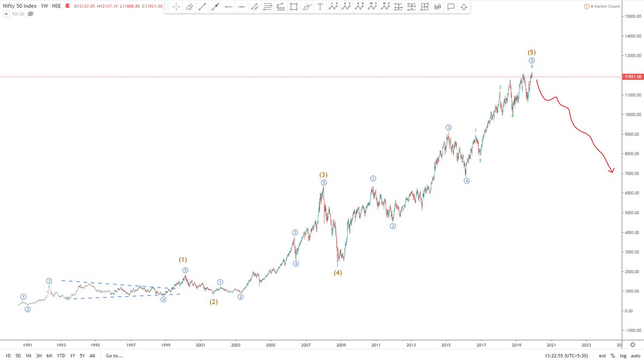Image resolution: width=644 pixels, height=362 pixels.
Task: Select the Elliott W-Z triple combo tool
Action: (385, 7)
